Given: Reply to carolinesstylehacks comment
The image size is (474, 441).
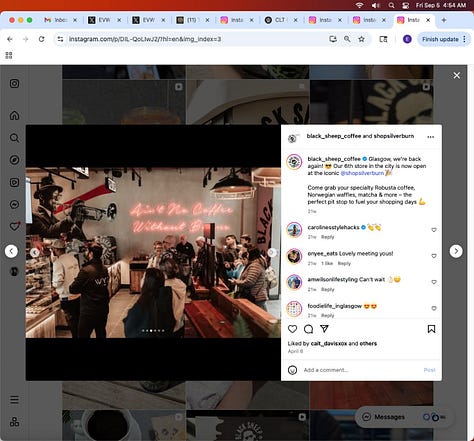Looking at the screenshot, I should pos(327,237).
